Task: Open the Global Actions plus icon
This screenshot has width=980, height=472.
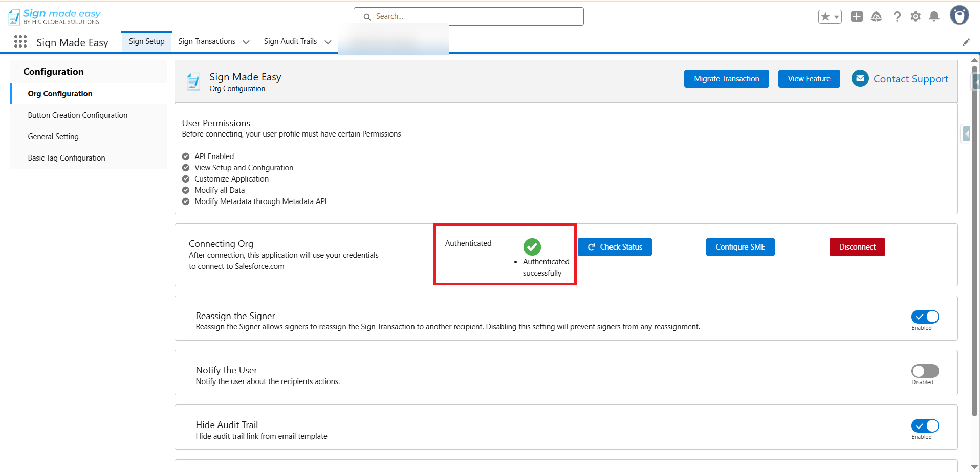Action: (857, 17)
